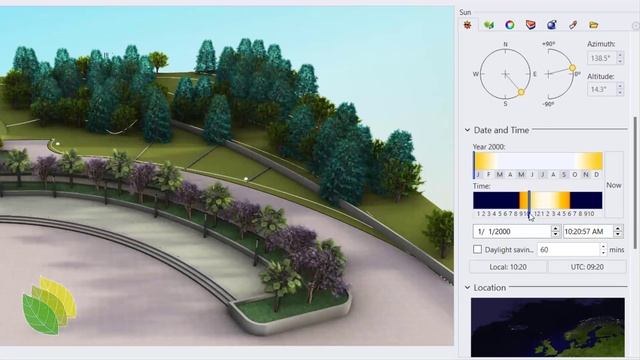Decrease Azimuth with the down arrow
This screenshot has height=360, width=640.
620,62
